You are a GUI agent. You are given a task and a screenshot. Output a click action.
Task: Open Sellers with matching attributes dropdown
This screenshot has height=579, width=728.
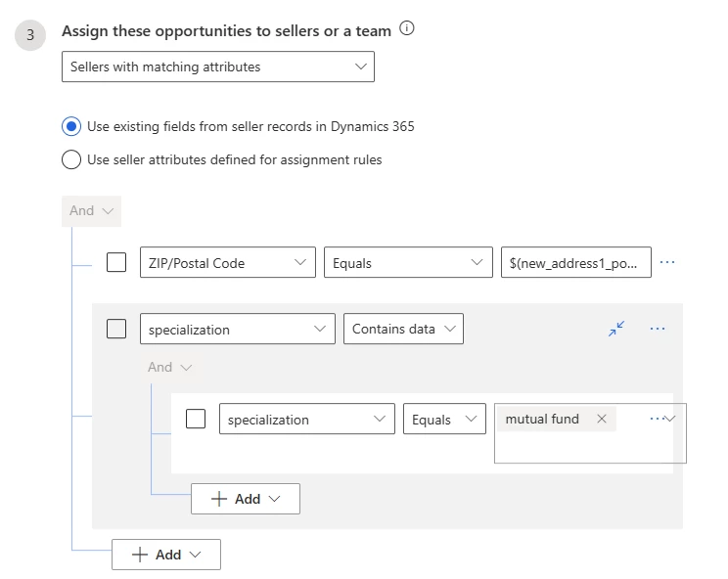point(217,67)
